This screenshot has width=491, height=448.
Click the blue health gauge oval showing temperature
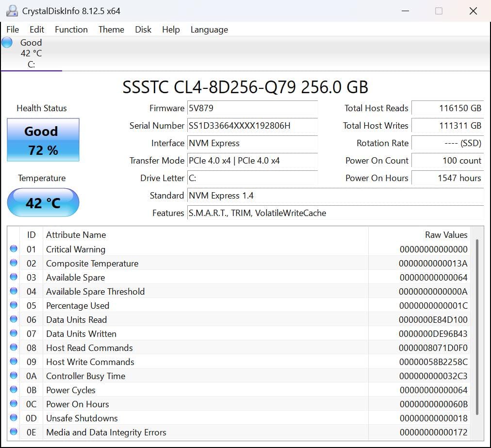(43, 202)
